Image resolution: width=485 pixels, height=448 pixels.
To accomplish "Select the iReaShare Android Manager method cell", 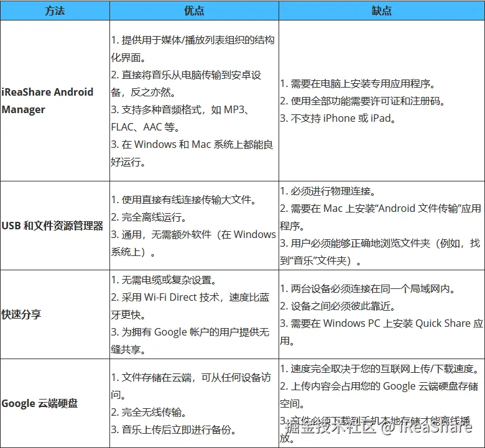I will (55, 101).
